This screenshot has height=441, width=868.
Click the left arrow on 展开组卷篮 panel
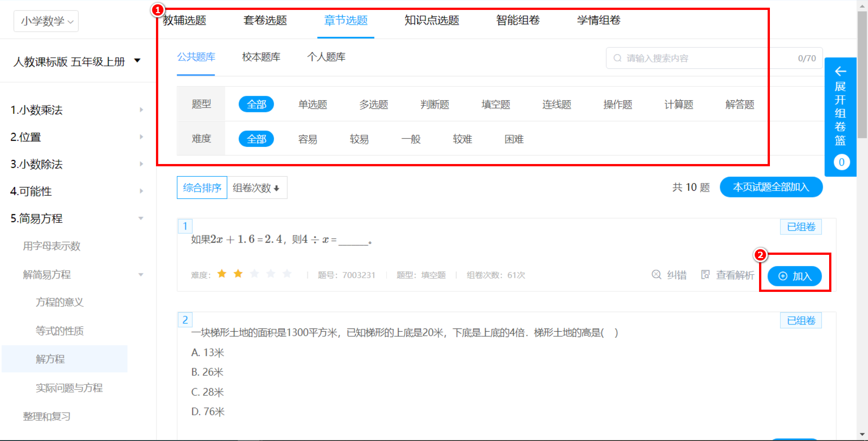click(840, 71)
